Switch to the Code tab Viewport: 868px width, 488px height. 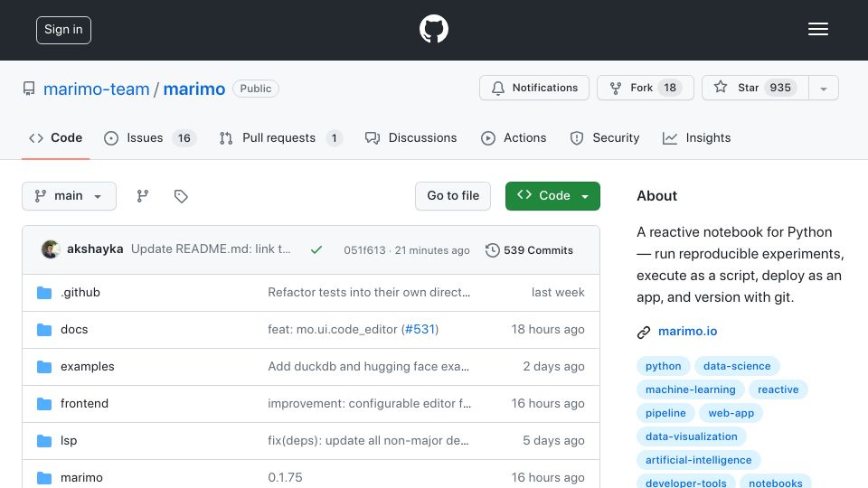(x=55, y=137)
